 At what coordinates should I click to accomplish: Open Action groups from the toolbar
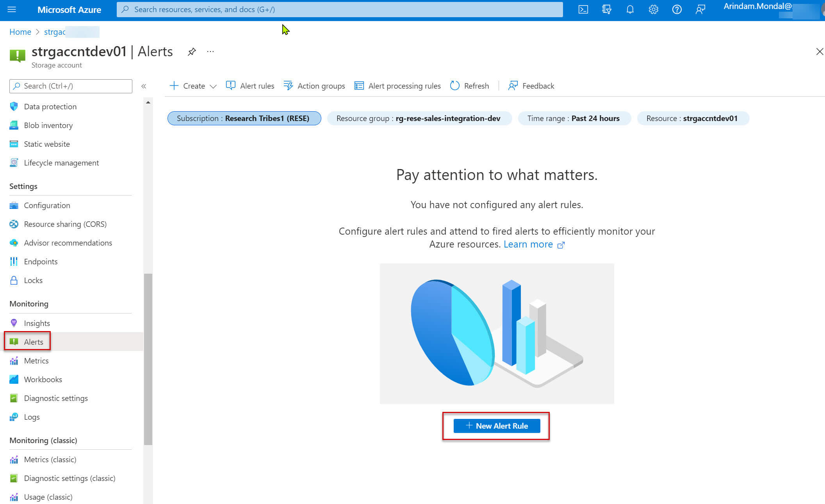point(314,86)
